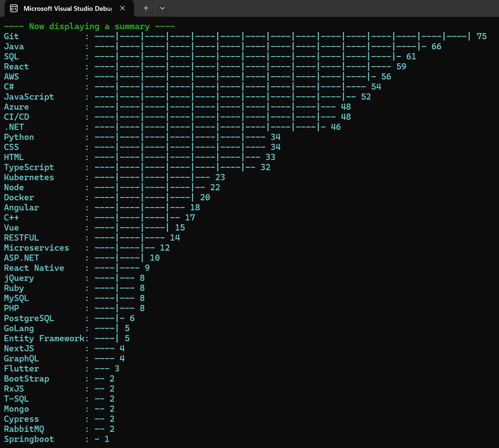Click the 'GoLang' row label

click(19, 328)
